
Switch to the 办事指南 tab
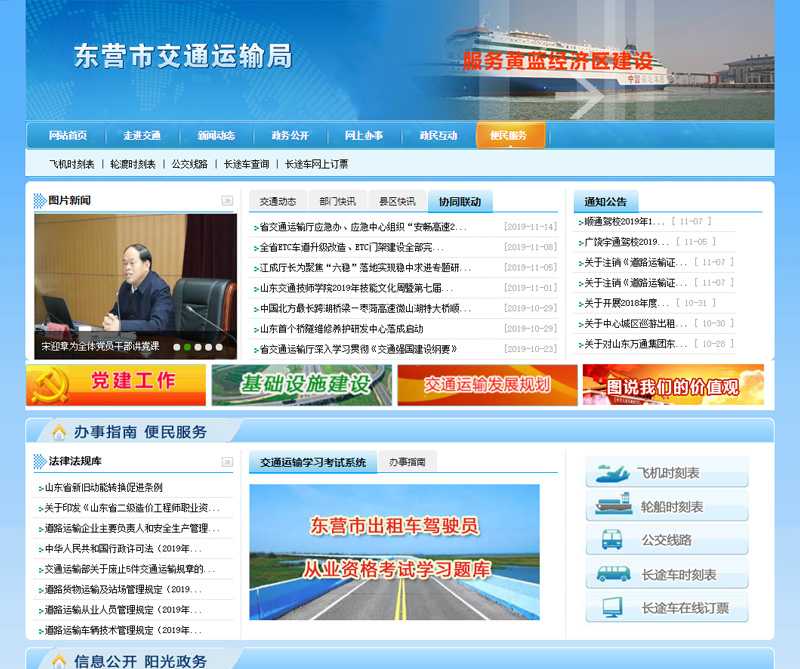point(407,462)
